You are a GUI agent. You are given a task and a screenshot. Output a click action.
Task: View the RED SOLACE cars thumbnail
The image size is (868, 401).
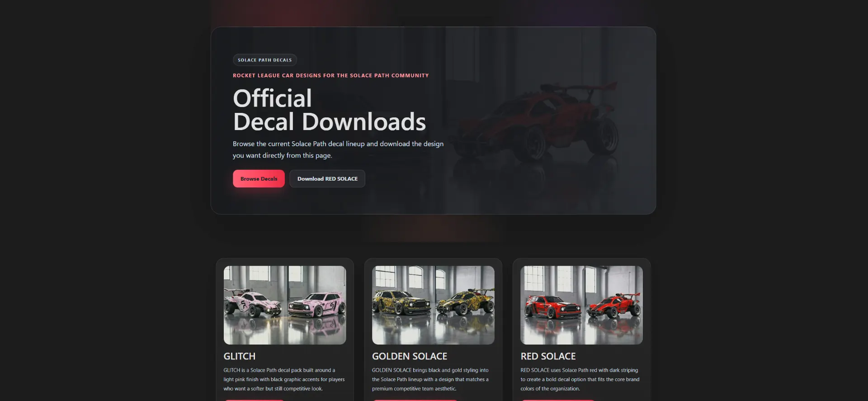point(581,305)
